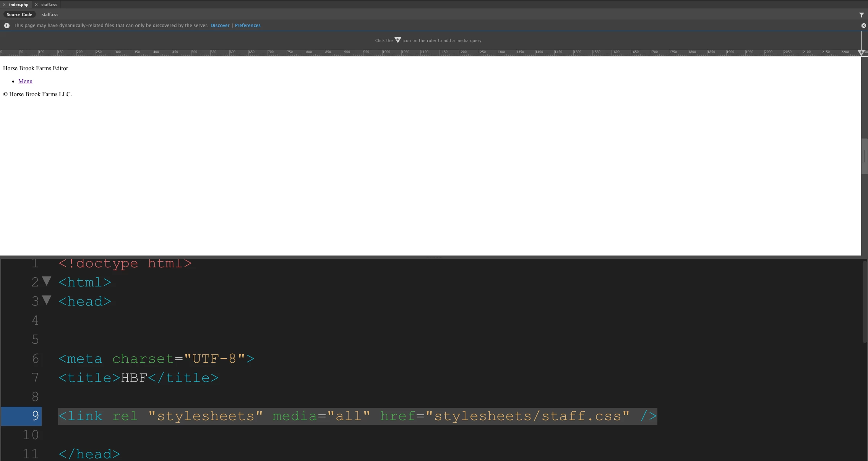Image resolution: width=868 pixels, height=461 pixels.
Task: Dismiss the dynamically-related files info bar
Action: (863, 26)
